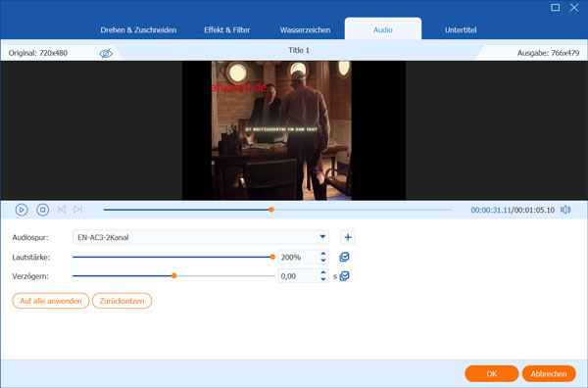588x388 pixels.
Task: Click Abbrechen to cancel
Action: click(549, 373)
